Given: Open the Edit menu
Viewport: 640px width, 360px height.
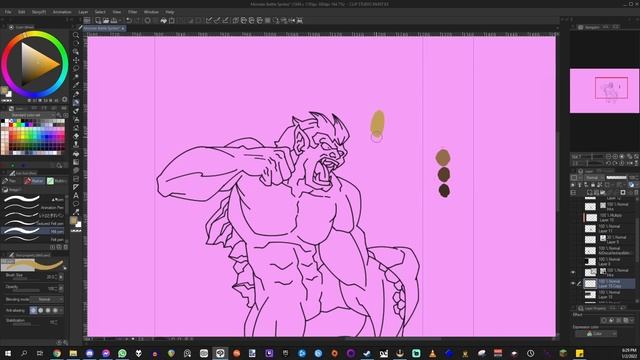Looking at the screenshot, I should [21, 12].
